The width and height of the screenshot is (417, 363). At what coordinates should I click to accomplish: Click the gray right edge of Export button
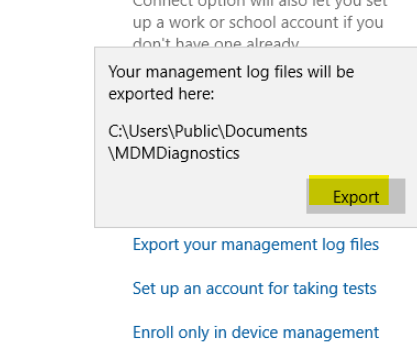click(397, 196)
